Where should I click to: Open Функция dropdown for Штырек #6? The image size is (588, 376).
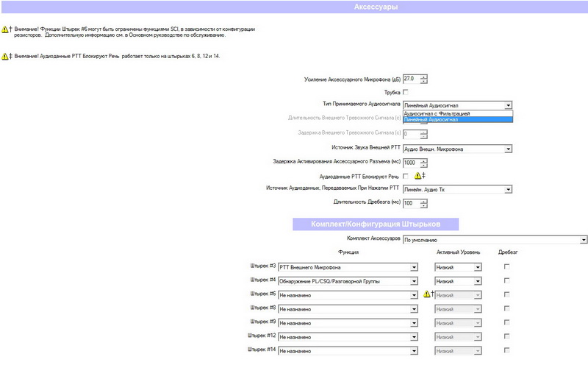tap(414, 295)
